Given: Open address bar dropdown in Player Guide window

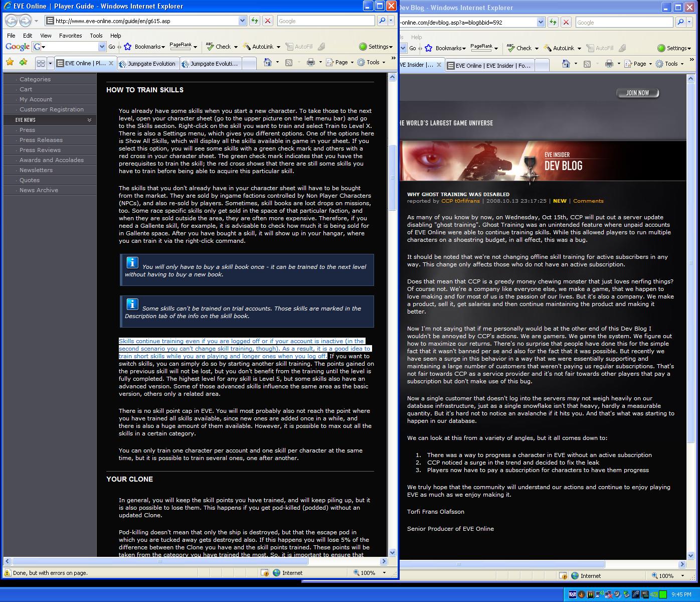Looking at the screenshot, I should click(243, 21).
